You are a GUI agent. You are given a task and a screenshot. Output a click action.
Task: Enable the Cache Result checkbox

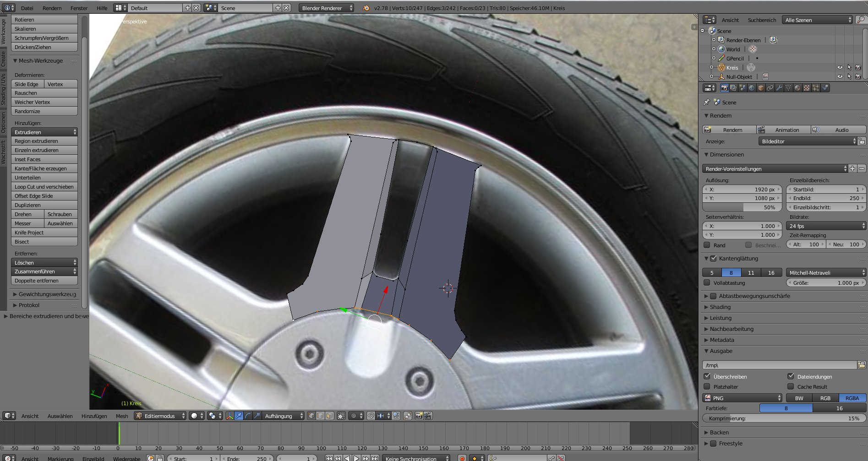click(x=791, y=386)
